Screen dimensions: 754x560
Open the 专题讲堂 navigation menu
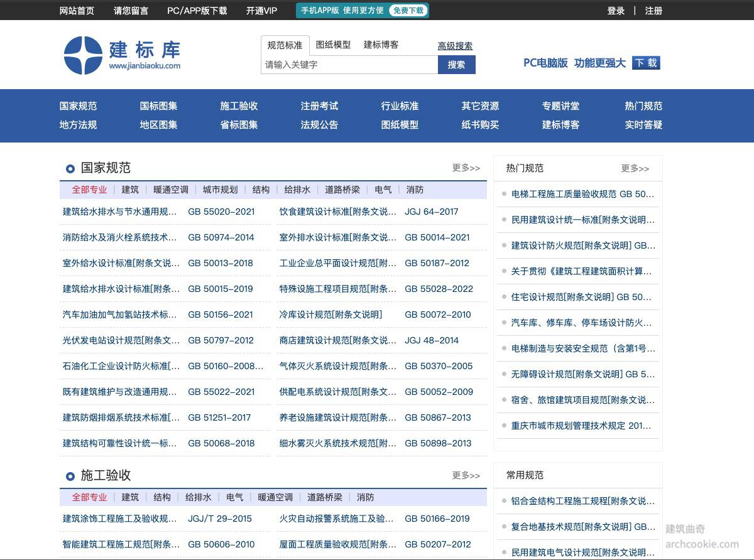(x=560, y=106)
